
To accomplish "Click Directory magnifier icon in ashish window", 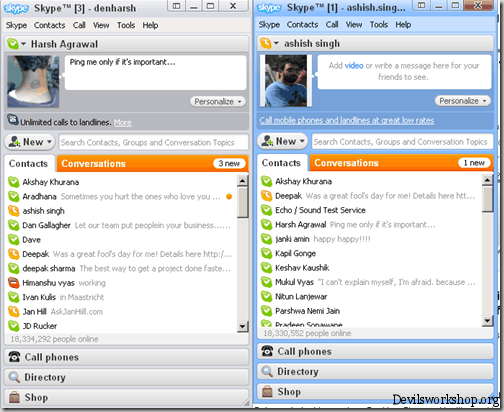I will pos(267,371).
